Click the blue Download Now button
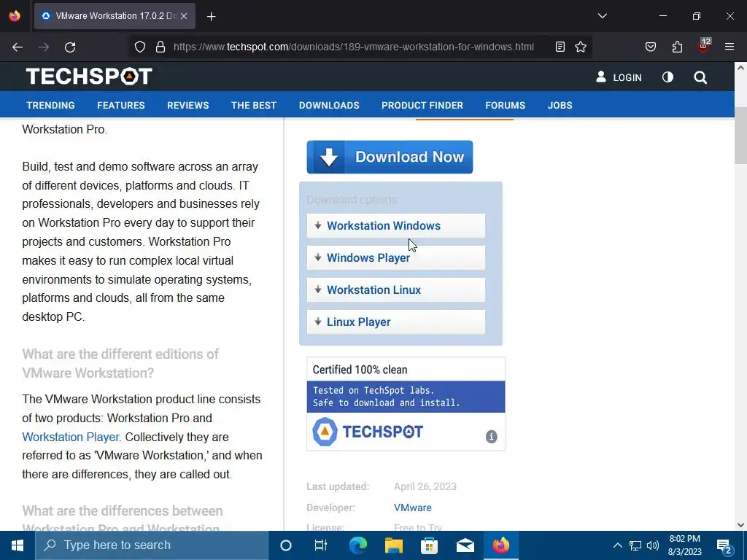The width and height of the screenshot is (747, 560). click(390, 157)
